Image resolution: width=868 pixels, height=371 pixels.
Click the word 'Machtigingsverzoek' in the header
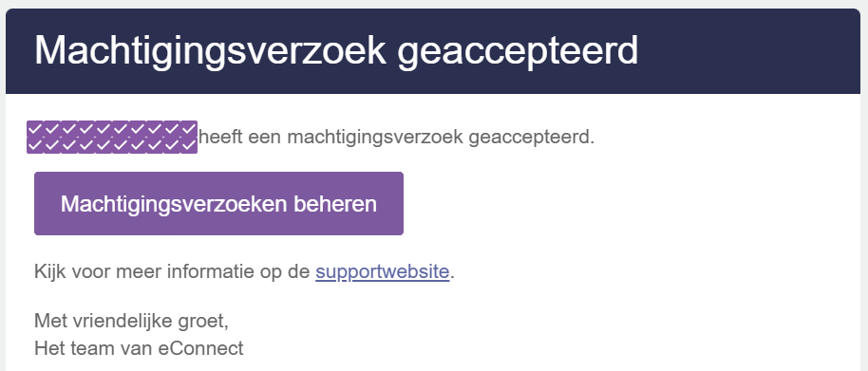click(x=211, y=50)
